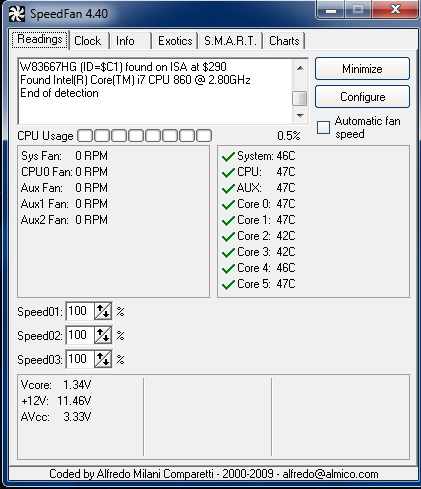Click the first CPU Usage bar segment
421x489 pixels.
[x=85, y=136]
